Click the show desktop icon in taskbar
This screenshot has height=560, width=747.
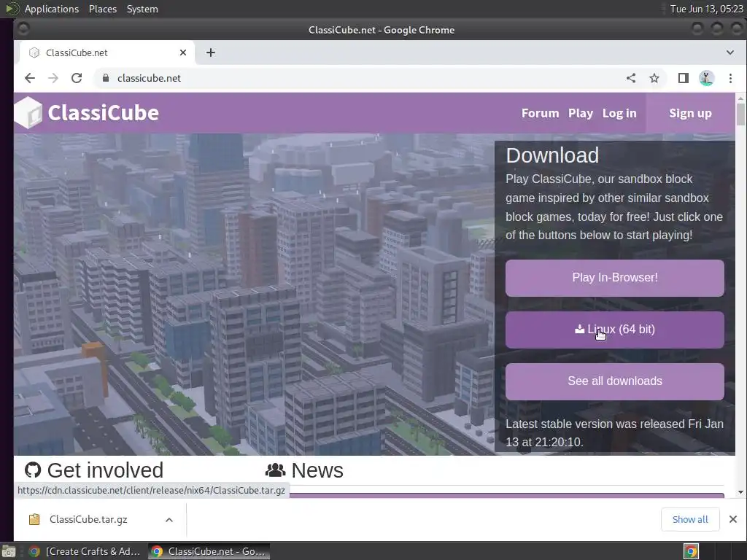tap(9, 551)
